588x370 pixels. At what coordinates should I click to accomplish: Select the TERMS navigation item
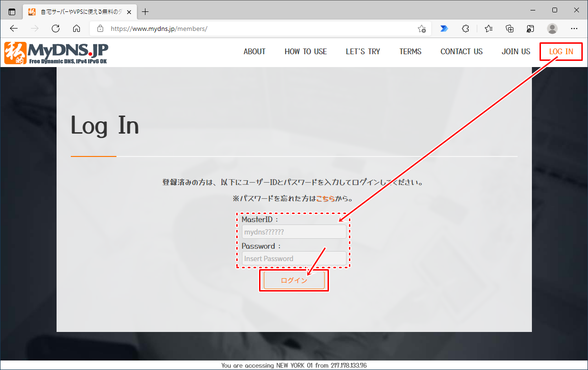pos(410,51)
